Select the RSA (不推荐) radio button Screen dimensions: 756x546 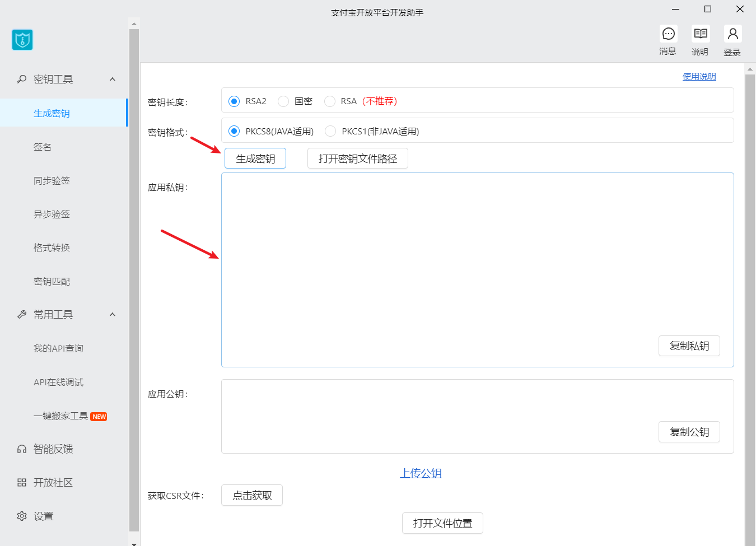click(x=330, y=101)
